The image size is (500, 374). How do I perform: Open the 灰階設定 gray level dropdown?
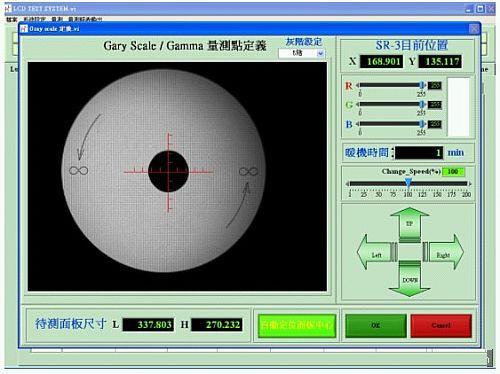pyautogui.click(x=301, y=53)
